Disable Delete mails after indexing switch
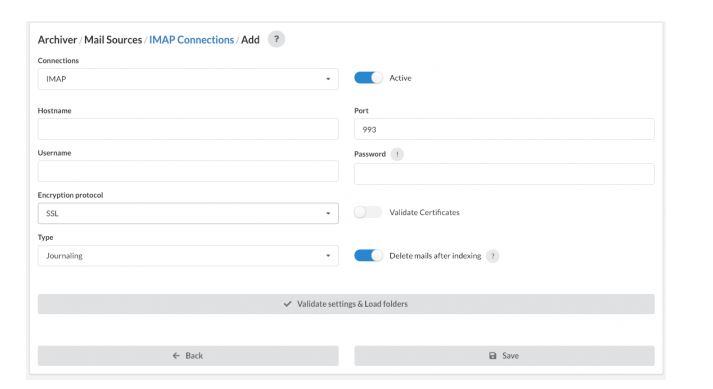The width and height of the screenshot is (713, 389). (x=368, y=256)
